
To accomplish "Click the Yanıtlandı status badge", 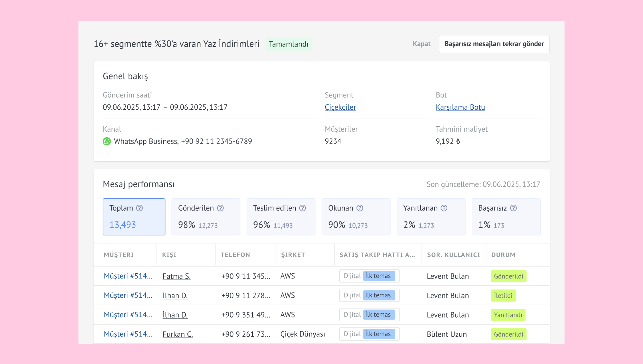I will (x=508, y=315).
